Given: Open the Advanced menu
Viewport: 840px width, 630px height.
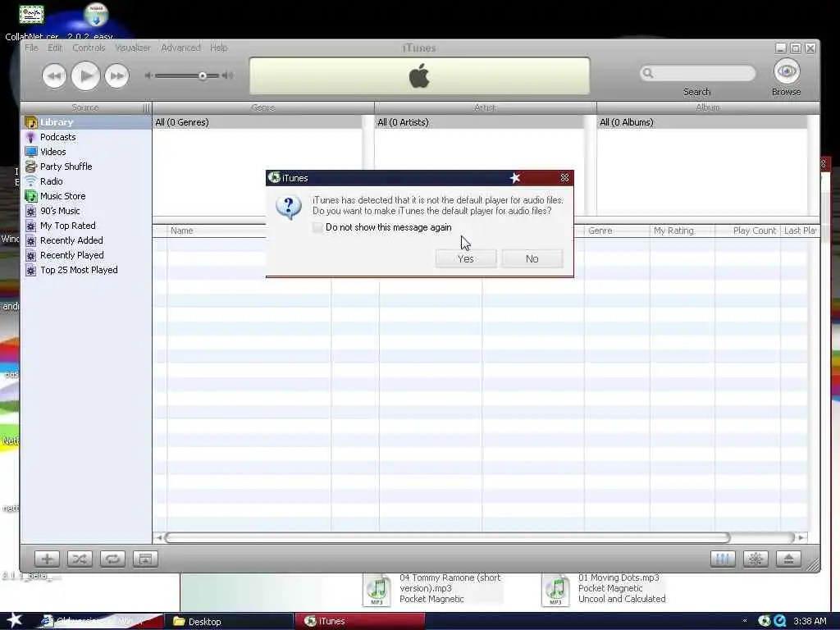Looking at the screenshot, I should [180, 48].
